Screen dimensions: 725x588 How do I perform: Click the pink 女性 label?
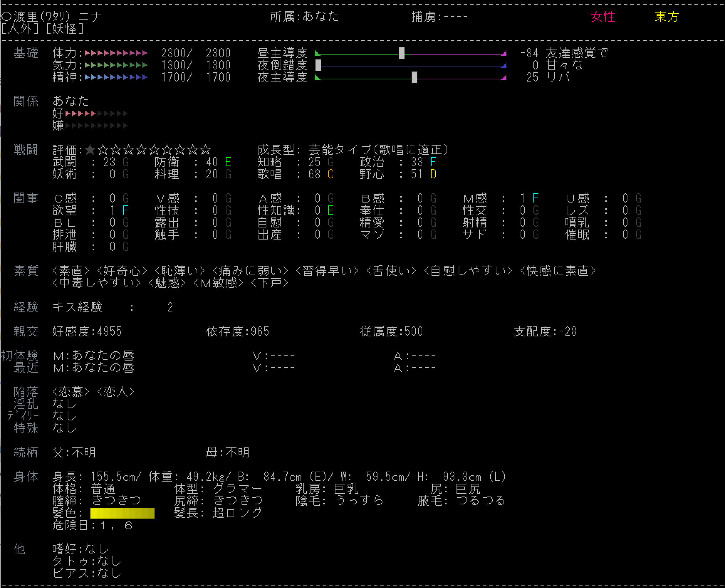pyautogui.click(x=603, y=16)
